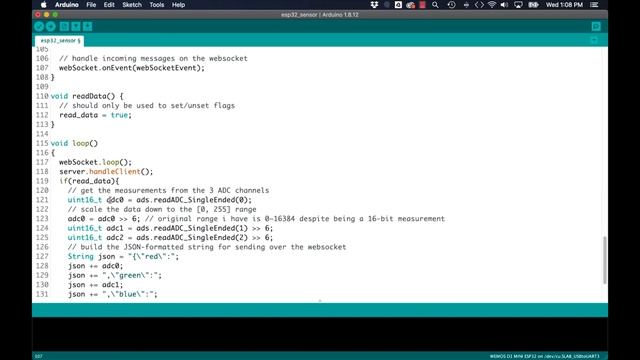The height and width of the screenshot is (360, 640).
Task: Click the blue JSON key on line 131
Action: pos(129,294)
